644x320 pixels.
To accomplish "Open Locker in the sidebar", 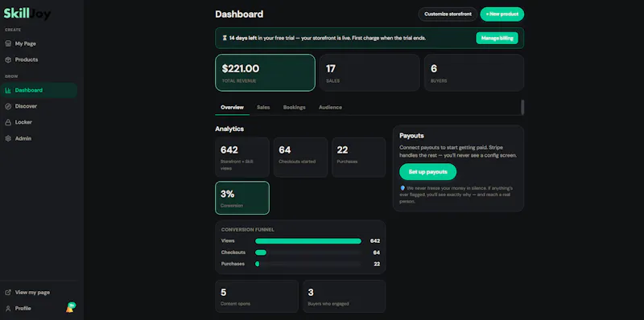I will [x=39, y=122].
